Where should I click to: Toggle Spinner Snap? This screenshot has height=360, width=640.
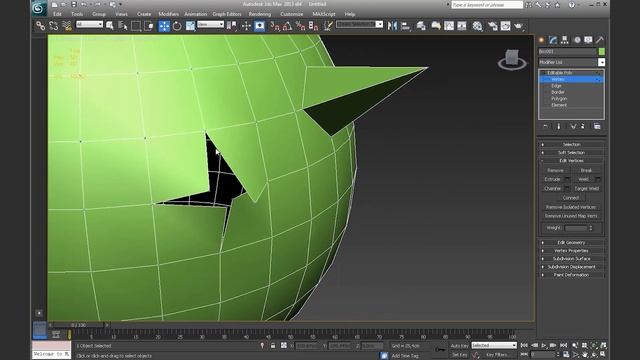313,26
